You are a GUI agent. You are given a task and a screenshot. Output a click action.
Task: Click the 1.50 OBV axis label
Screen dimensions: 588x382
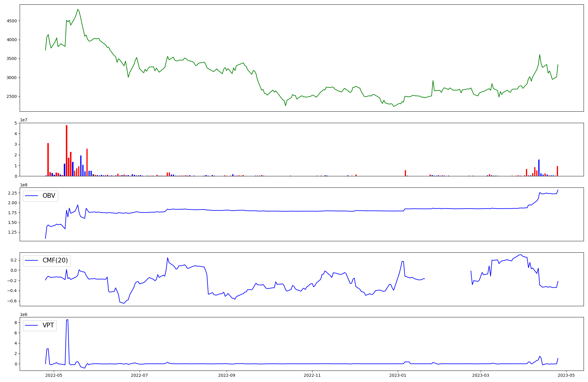(13, 222)
